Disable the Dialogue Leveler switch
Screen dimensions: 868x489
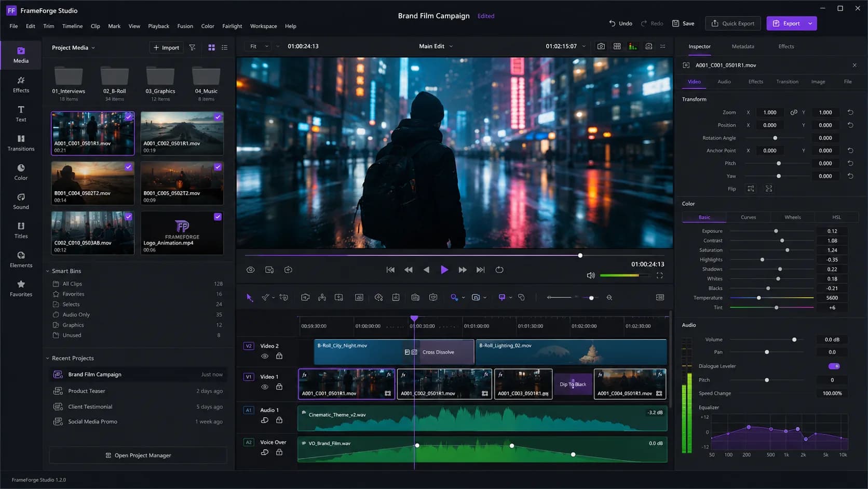tap(834, 366)
